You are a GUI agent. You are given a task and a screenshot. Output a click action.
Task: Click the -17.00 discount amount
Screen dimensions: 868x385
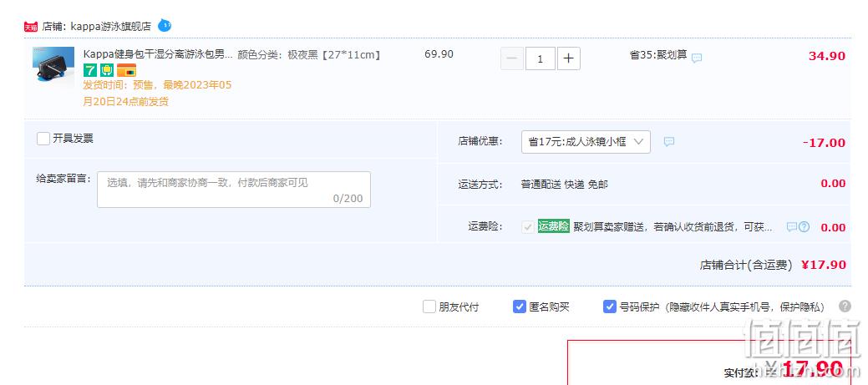click(x=824, y=143)
